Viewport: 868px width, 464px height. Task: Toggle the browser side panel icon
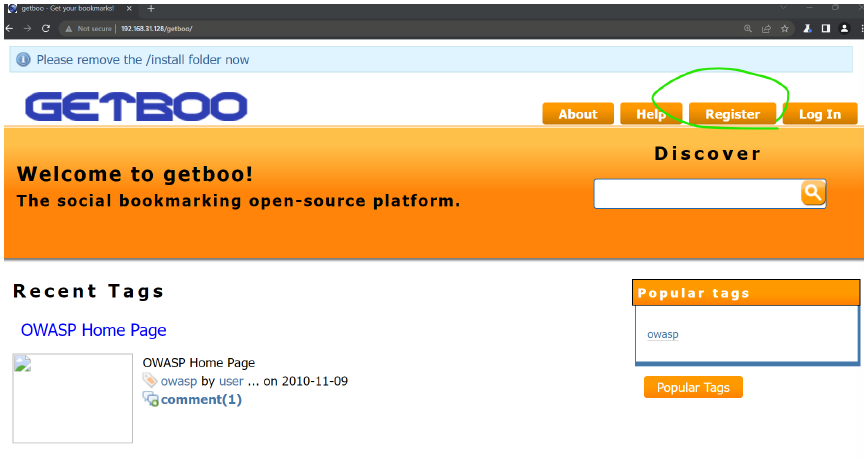[x=825, y=28]
